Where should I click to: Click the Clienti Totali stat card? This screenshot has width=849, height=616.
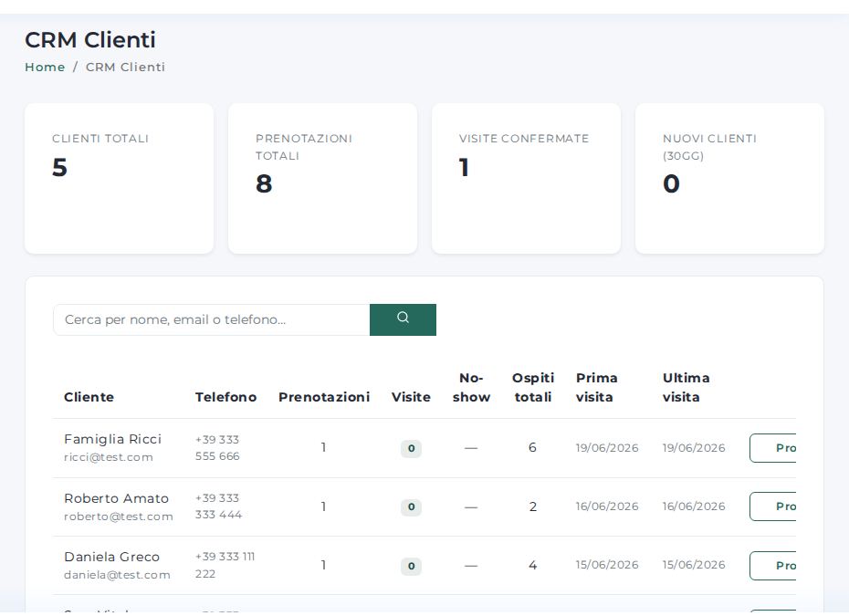coord(119,179)
